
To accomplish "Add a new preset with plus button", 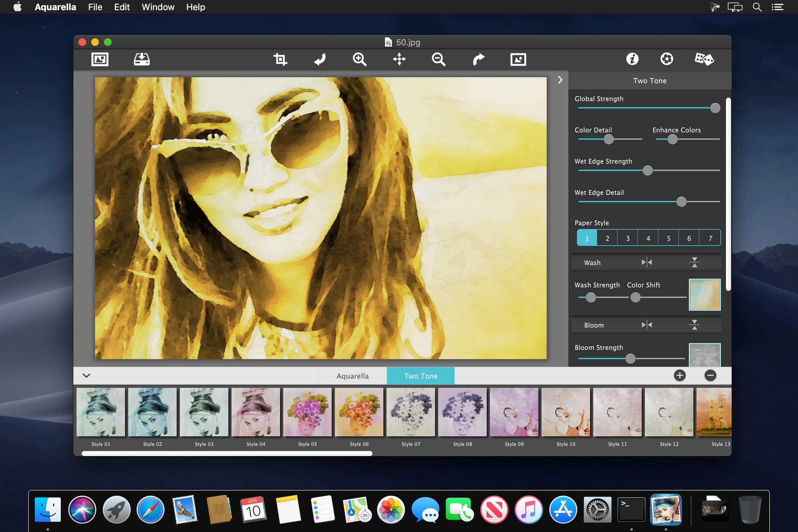I will tap(680, 376).
